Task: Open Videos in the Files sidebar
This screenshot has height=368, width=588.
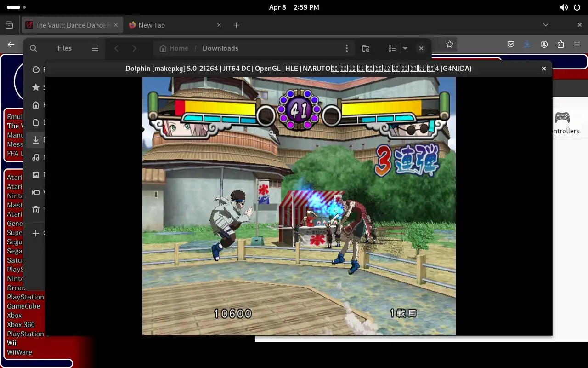Action: [36, 192]
